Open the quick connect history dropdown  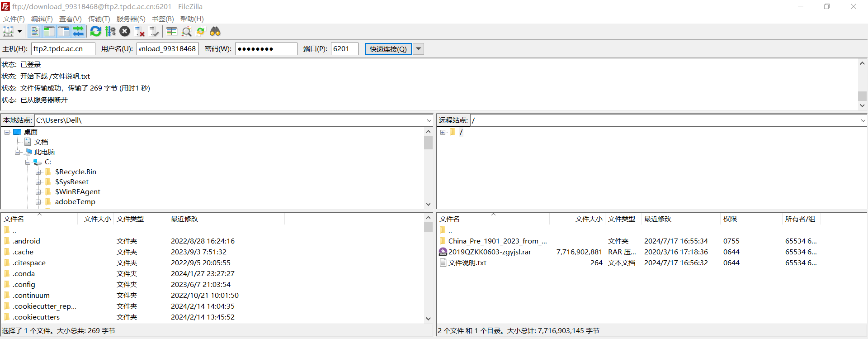[419, 49]
